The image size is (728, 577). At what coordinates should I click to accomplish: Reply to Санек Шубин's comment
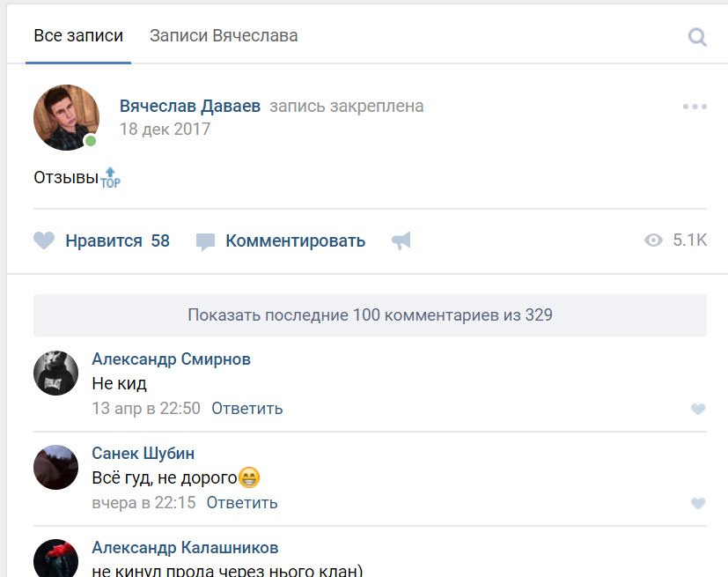242,503
